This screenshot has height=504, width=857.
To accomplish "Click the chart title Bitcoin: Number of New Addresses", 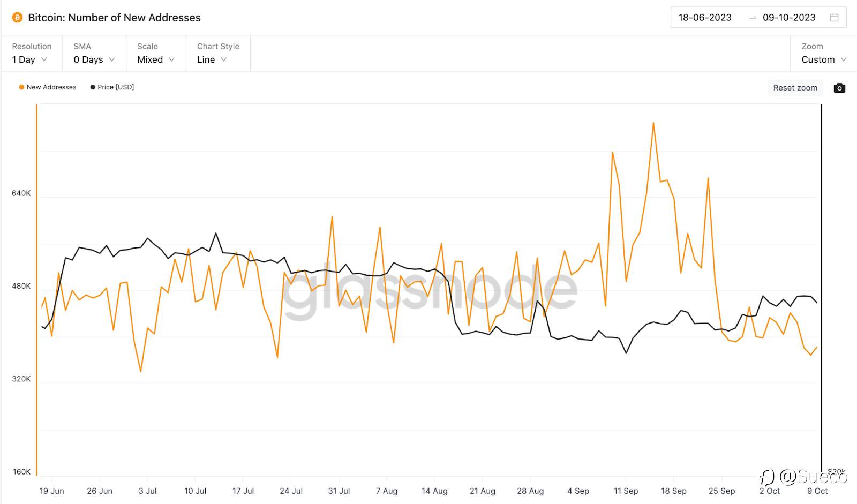I will point(114,18).
